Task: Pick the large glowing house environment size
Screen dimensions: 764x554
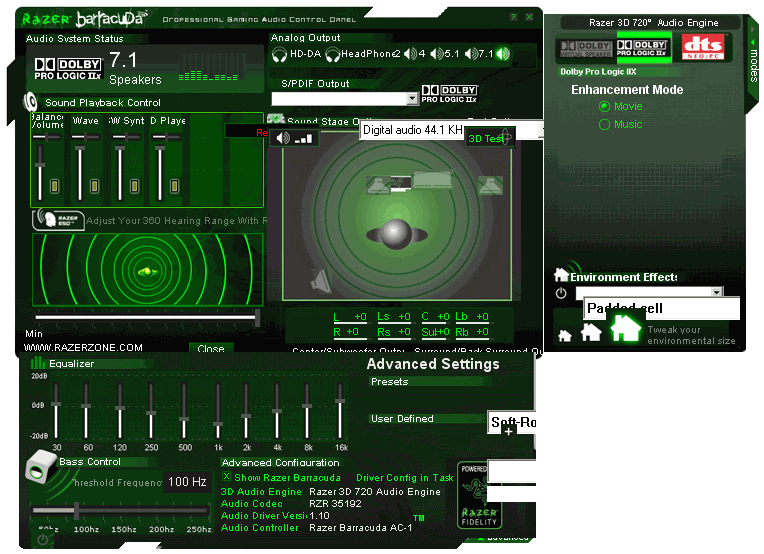Action: [626, 327]
